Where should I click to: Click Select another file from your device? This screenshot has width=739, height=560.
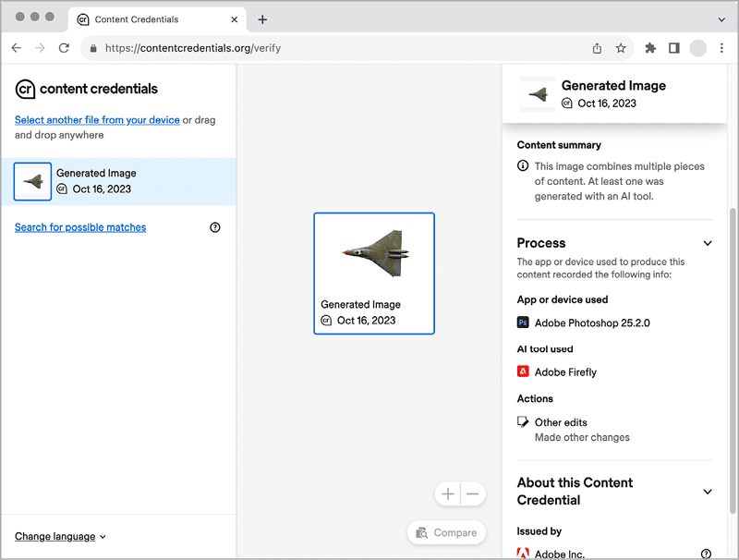97,120
